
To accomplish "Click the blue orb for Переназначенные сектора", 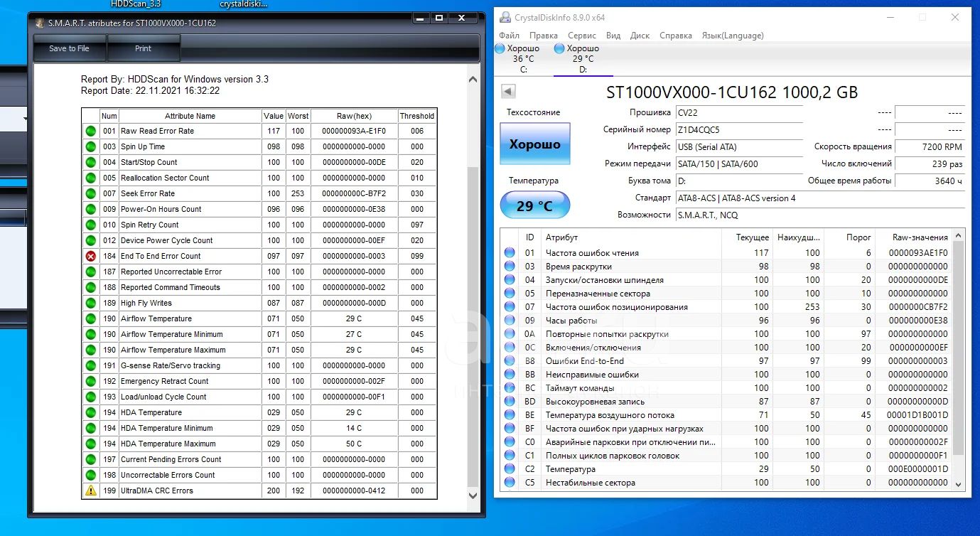I will coord(510,293).
